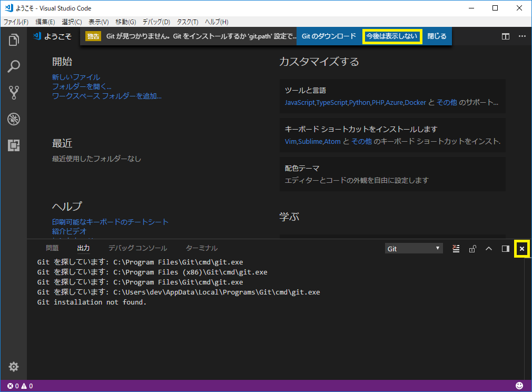The image size is (532, 392).
Task: Open the 配色テーマ card
Action: (x=392, y=174)
